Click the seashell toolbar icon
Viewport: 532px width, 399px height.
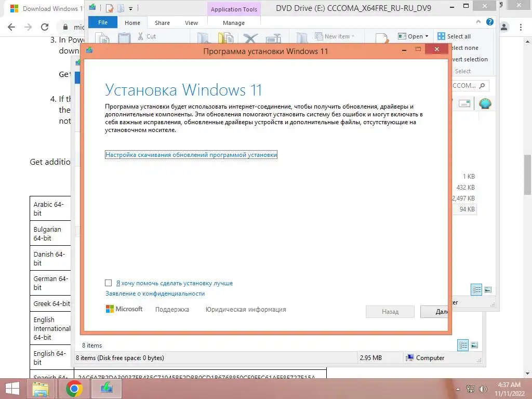pos(485,103)
